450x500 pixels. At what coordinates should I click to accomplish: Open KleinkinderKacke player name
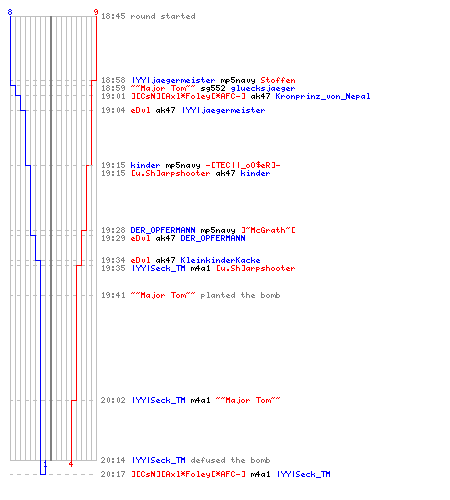220,260
